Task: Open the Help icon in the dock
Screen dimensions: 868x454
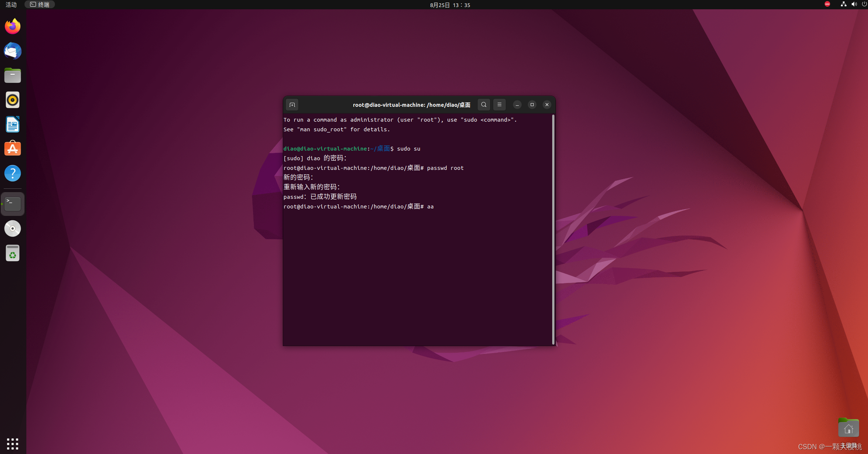Action: pos(13,173)
